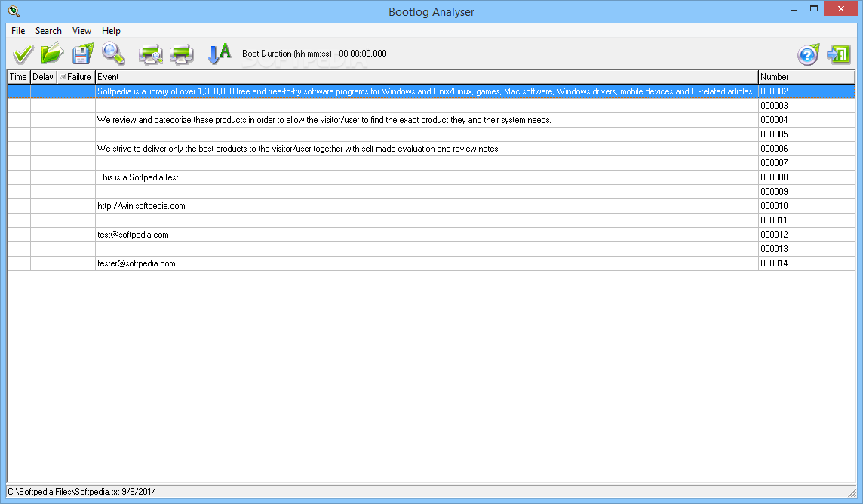Click the Bootlog Analyser title bar icon
Screen dimensions: 863x504
pyautogui.click(x=14, y=11)
